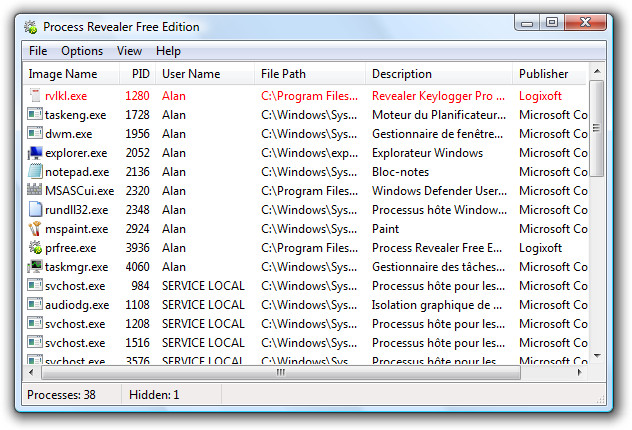Select the rvlkl.exe image name
Viewport: 632px width, 430px height.
[66, 96]
